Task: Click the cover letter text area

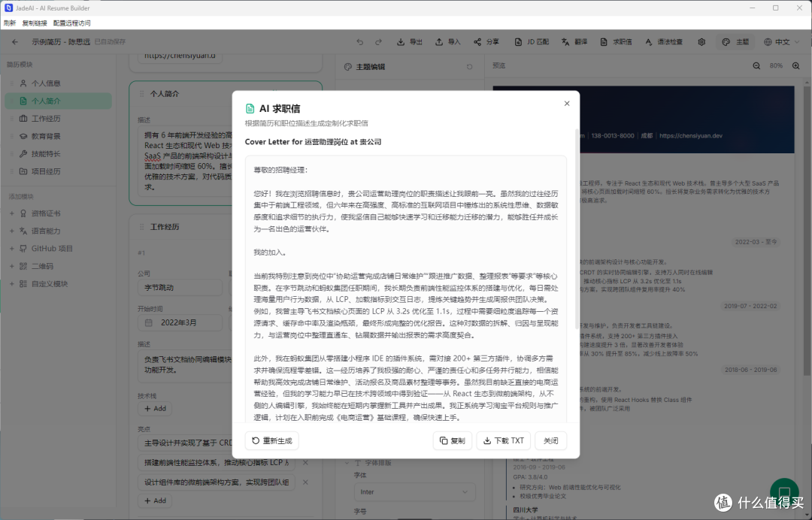Action: [x=406, y=290]
